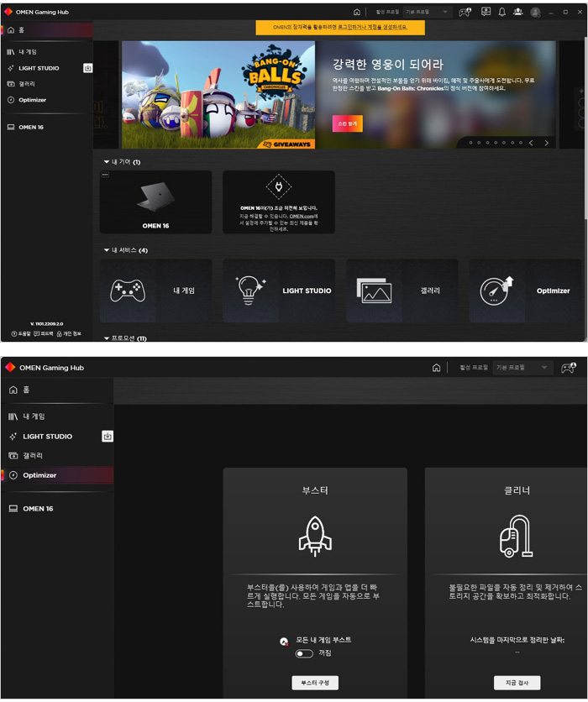Open the 내 게임 service card
Image resolution: width=588 pixels, height=702 pixels.
pos(155,291)
